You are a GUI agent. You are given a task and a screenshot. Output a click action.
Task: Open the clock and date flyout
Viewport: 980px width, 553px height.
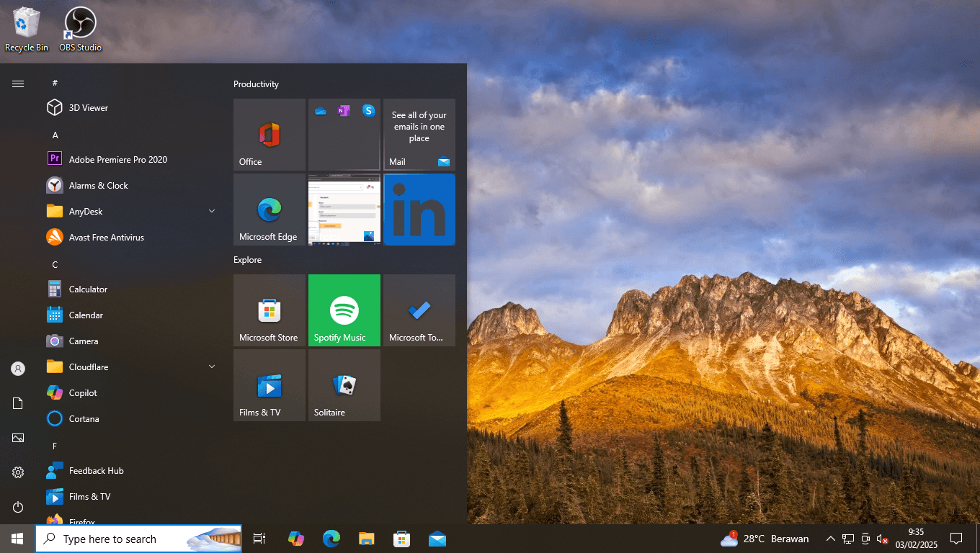click(916, 539)
